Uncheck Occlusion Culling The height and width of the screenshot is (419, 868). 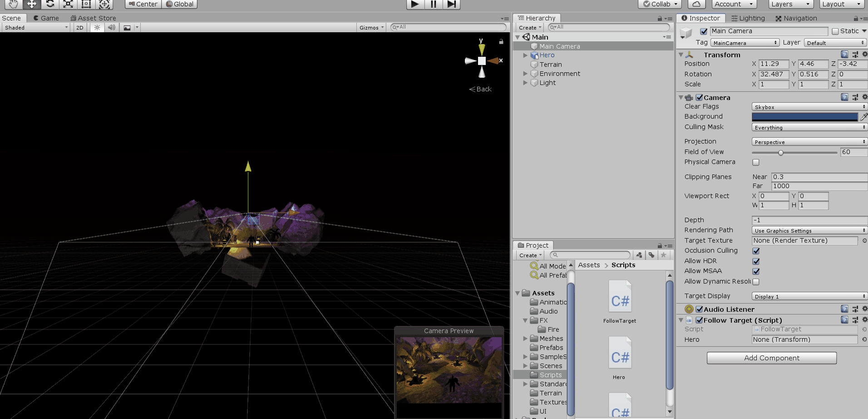click(x=755, y=250)
